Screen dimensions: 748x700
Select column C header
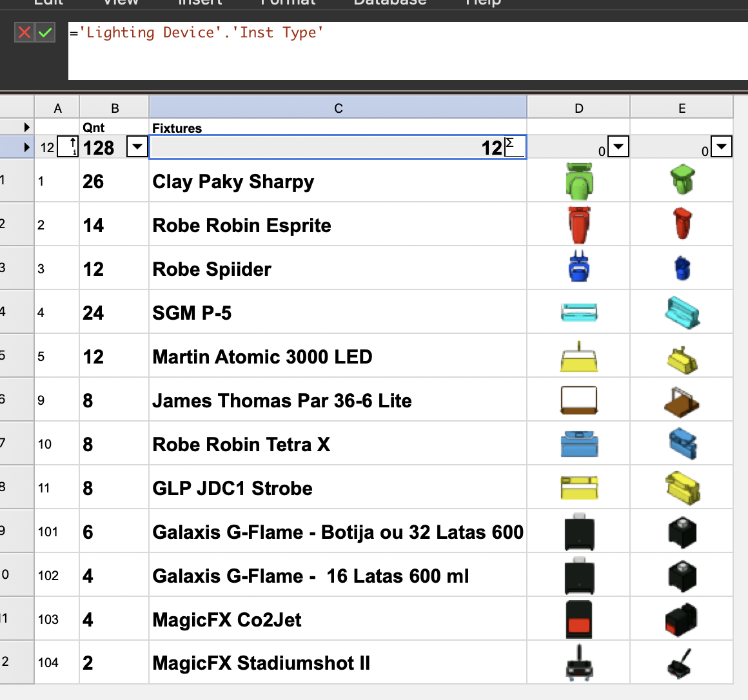[x=338, y=108]
